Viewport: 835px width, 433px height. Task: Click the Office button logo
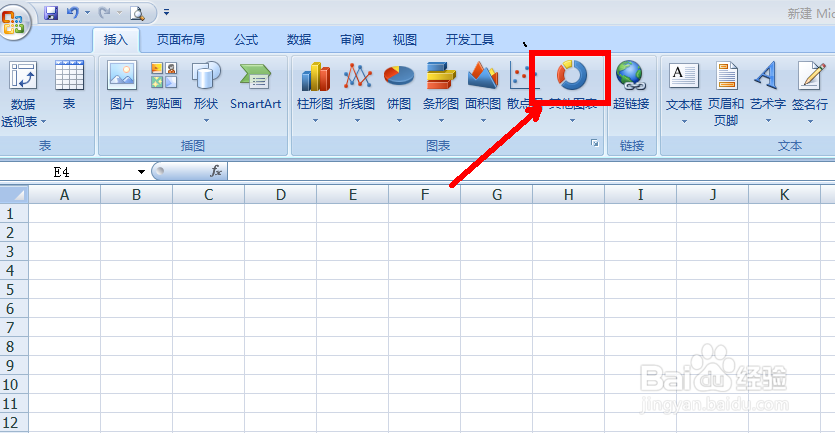coord(13,21)
